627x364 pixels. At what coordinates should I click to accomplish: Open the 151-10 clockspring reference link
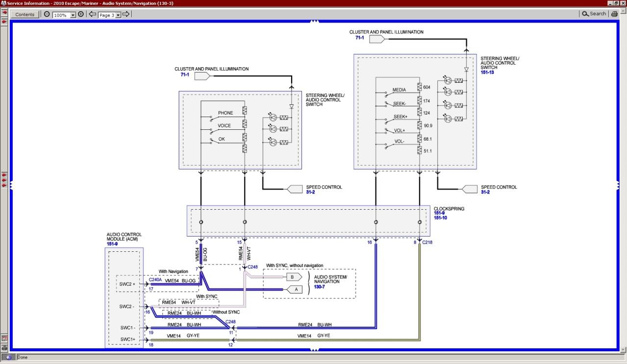click(441, 218)
